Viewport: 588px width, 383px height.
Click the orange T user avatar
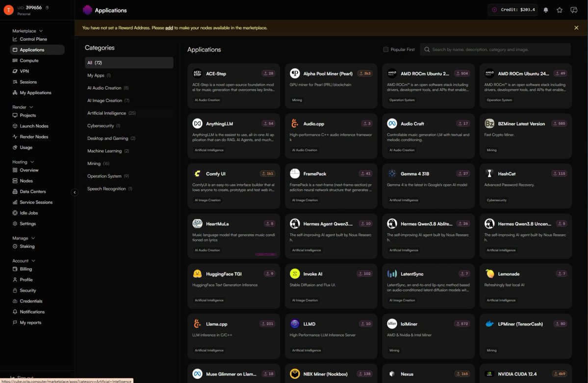pos(9,10)
